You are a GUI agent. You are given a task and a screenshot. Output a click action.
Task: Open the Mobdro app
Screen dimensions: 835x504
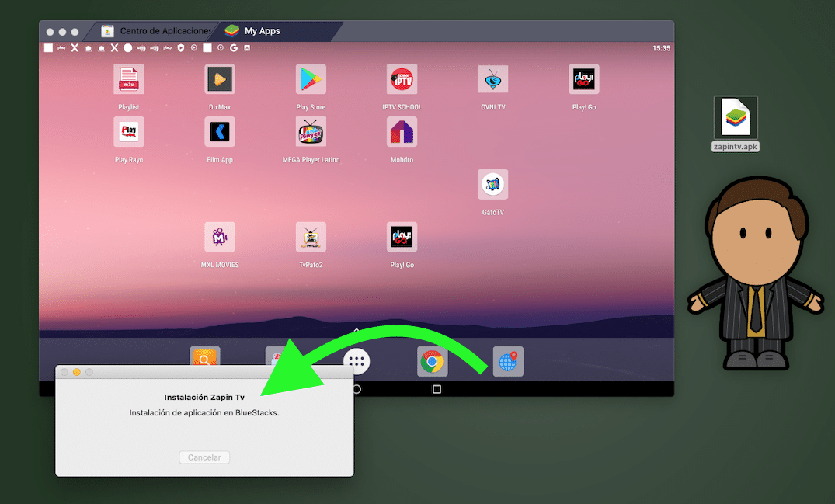[x=402, y=132]
